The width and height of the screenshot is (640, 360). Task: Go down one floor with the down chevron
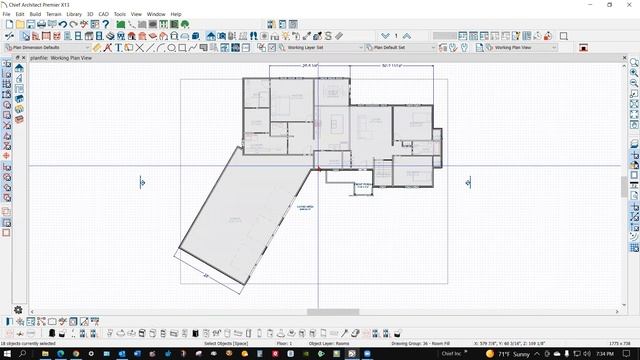[385, 36]
